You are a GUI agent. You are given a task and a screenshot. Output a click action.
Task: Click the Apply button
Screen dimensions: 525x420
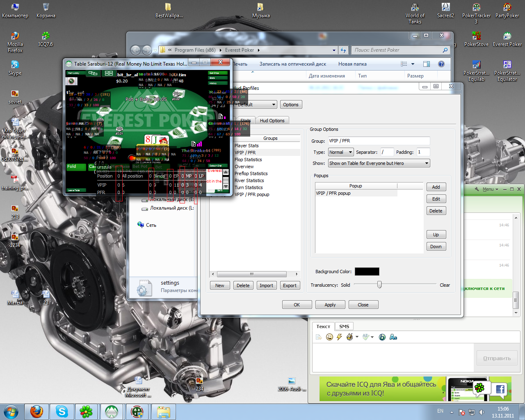(330, 305)
